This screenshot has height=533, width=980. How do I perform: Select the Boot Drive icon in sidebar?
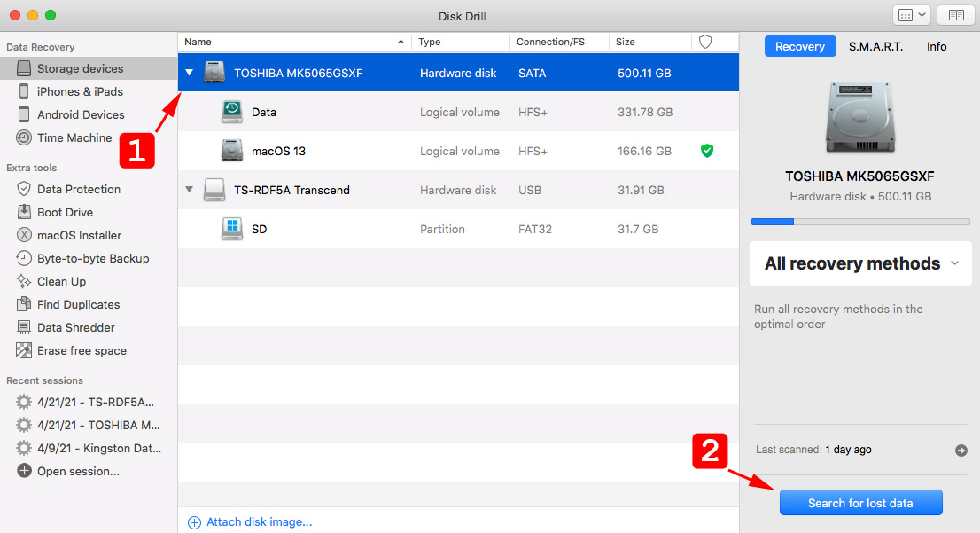pos(24,212)
